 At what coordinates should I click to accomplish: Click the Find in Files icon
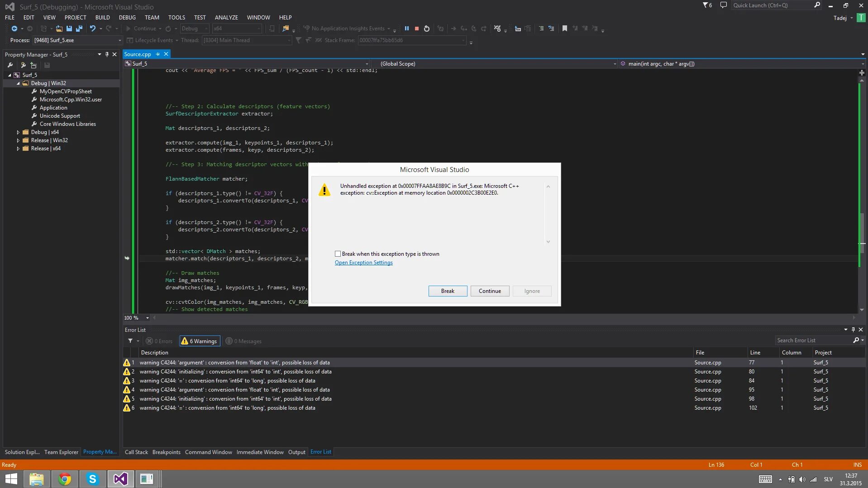coord(286,29)
